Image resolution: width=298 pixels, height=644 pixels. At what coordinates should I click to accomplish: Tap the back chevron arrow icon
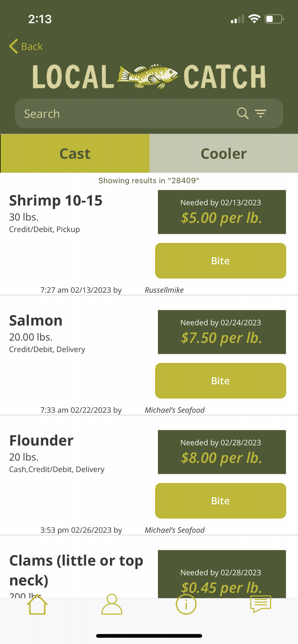(x=13, y=46)
